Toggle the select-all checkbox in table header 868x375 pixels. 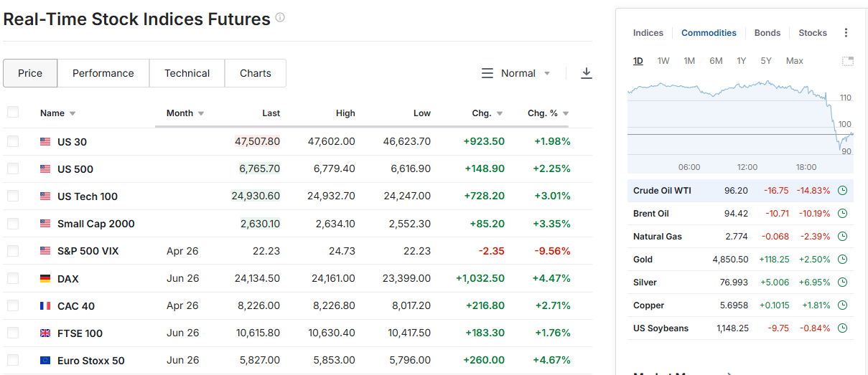point(13,112)
